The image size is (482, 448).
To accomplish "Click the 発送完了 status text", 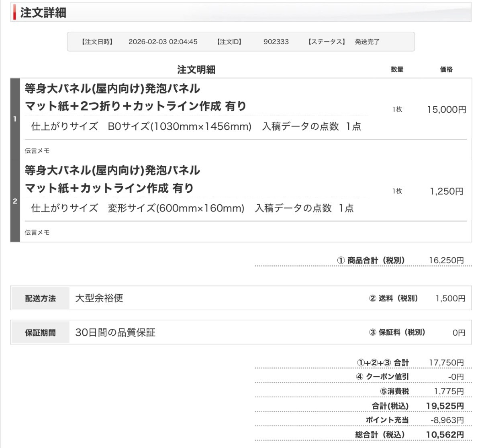I will click(x=367, y=42).
